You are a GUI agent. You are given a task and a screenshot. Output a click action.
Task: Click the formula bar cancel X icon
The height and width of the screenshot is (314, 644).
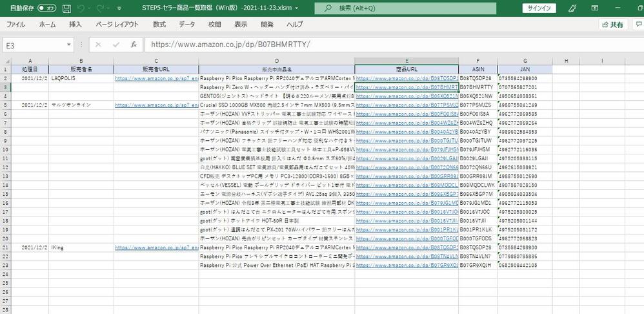pyautogui.click(x=98, y=45)
